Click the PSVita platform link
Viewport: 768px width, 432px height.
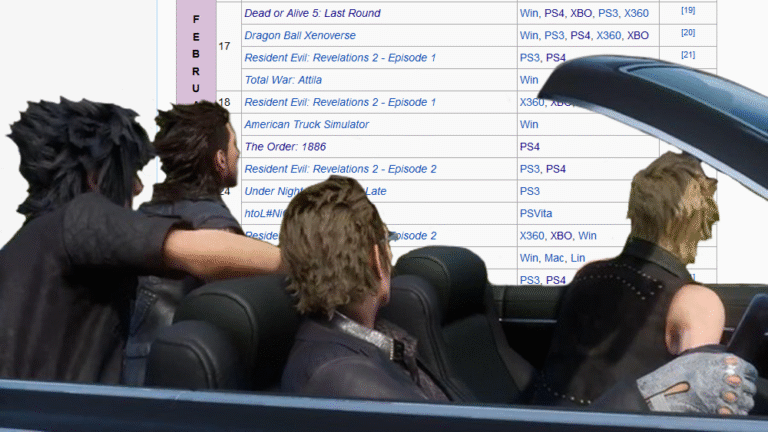[536, 214]
